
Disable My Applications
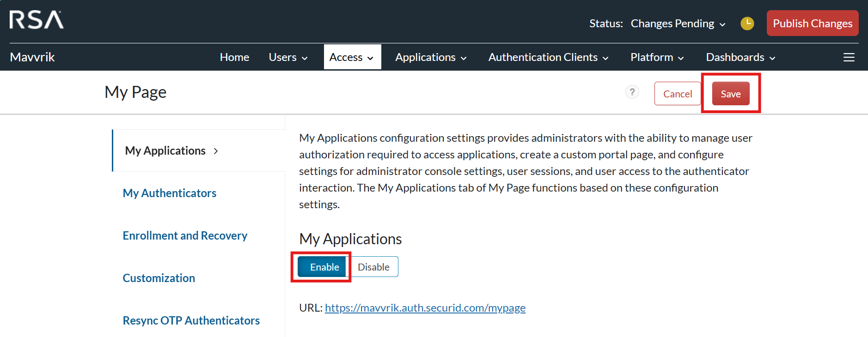(373, 267)
